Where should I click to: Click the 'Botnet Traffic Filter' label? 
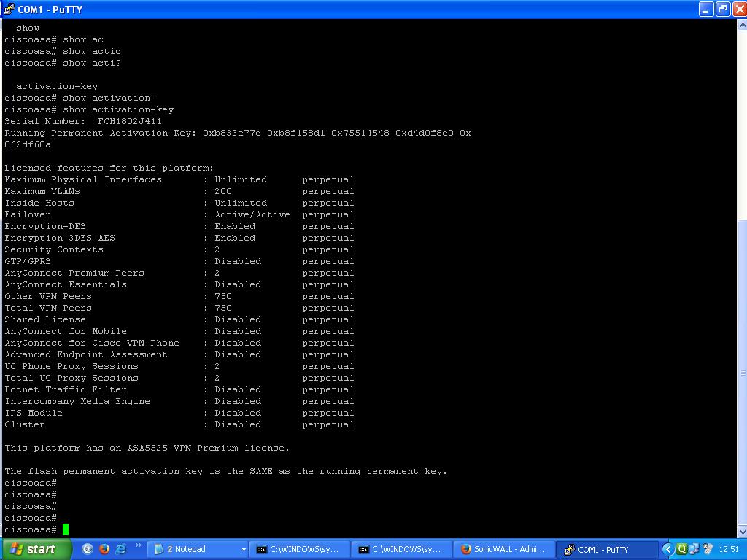pos(66,389)
